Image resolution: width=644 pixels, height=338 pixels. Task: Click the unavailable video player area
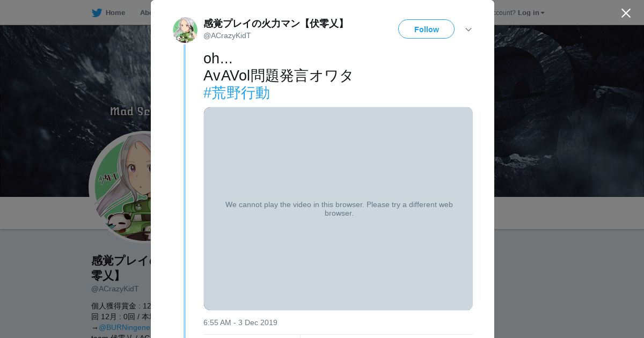[x=338, y=209]
